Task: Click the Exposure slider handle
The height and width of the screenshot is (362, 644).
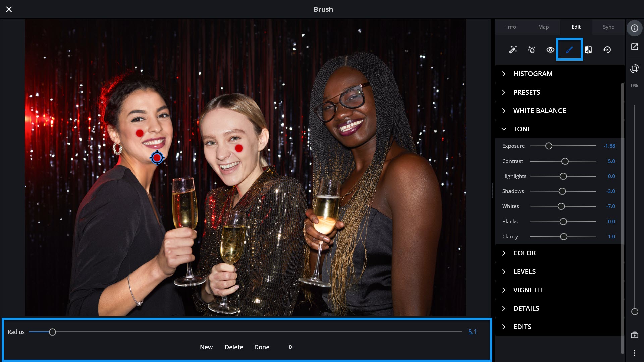Action: [549, 146]
